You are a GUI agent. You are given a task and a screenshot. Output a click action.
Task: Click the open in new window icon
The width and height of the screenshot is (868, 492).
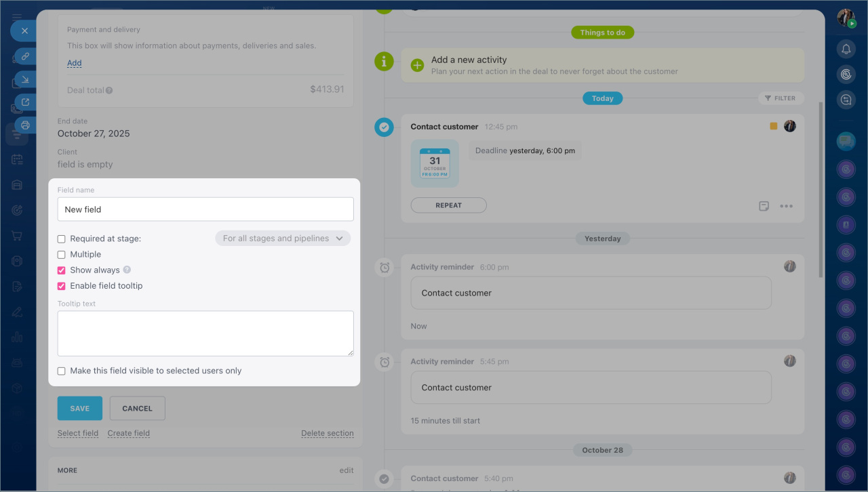(25, 102)
